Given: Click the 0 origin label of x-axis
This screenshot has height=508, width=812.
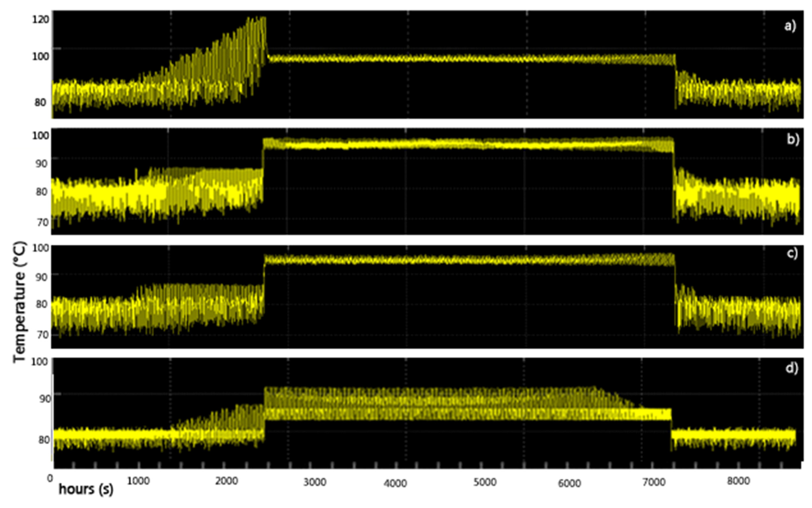Looking at the screenshot, I should 50,478.
